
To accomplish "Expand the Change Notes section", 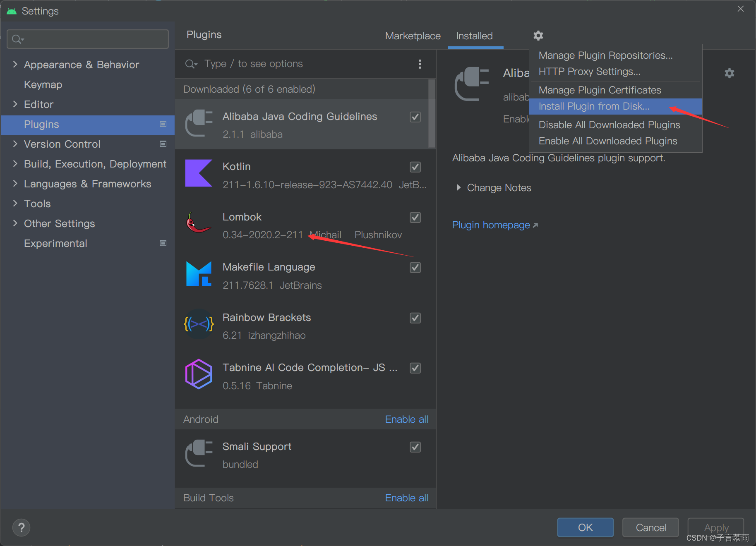I will point(458,188).
